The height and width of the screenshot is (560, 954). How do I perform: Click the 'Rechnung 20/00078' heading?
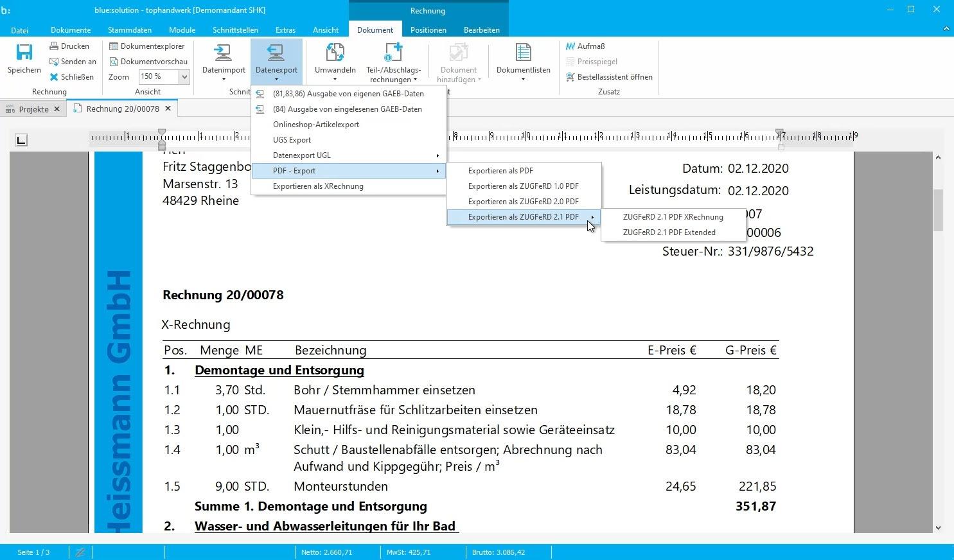pyautogui.click(x=223, y=295)
